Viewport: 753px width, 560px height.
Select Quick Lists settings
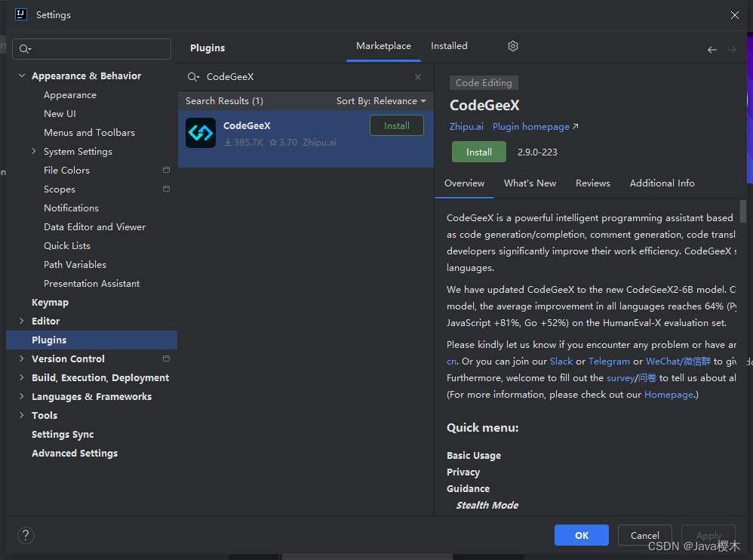pyautogui.click(x=67, y=245)
